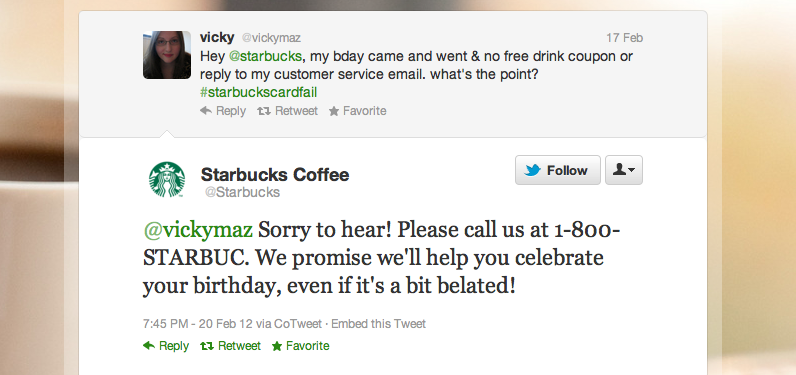Follow Starbucks Coffee
The image size is (796, 375).
tap(558, 170)
